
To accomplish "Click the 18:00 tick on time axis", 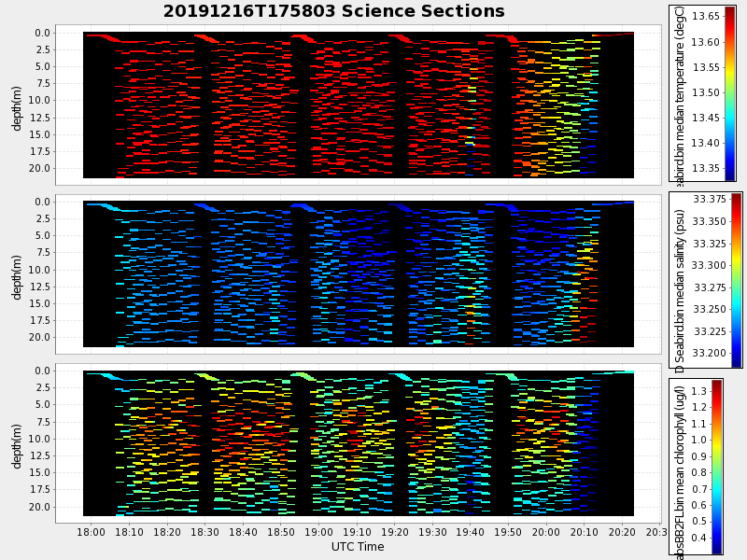I will [x=92, y=532].
